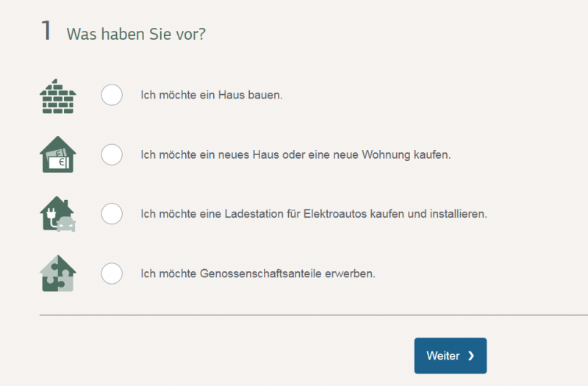Screen dimensions: 588x386
Task: Click the label 'Ich möchte ein Haus bauen.'
Action: click(212, 96)
